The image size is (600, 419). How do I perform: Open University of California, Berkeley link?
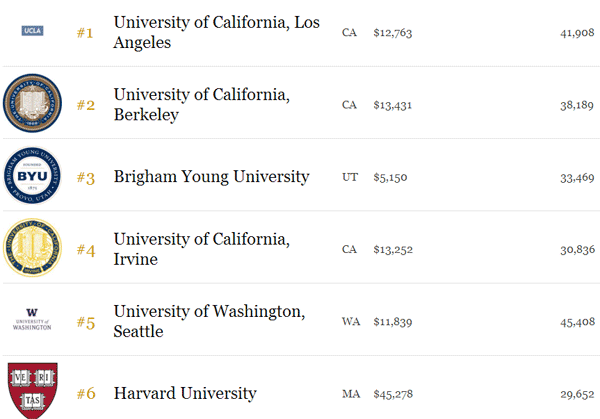click(202, 104)
